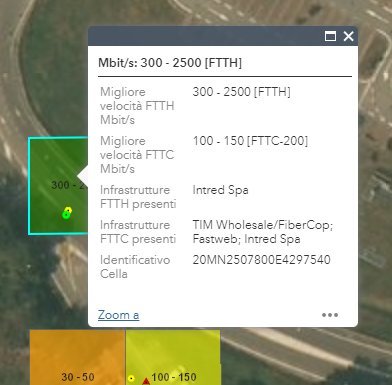This screenshot has width=392, height=385.
Task: Click the '100 - 150 [FTTC-200]' speed value
Action: (x=250, y=141)
